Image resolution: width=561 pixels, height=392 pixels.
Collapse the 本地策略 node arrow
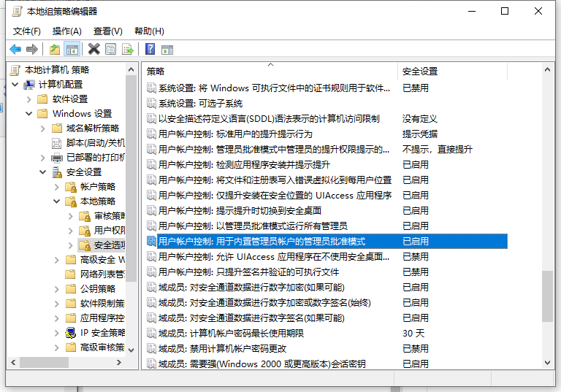(x=56, y=201)
